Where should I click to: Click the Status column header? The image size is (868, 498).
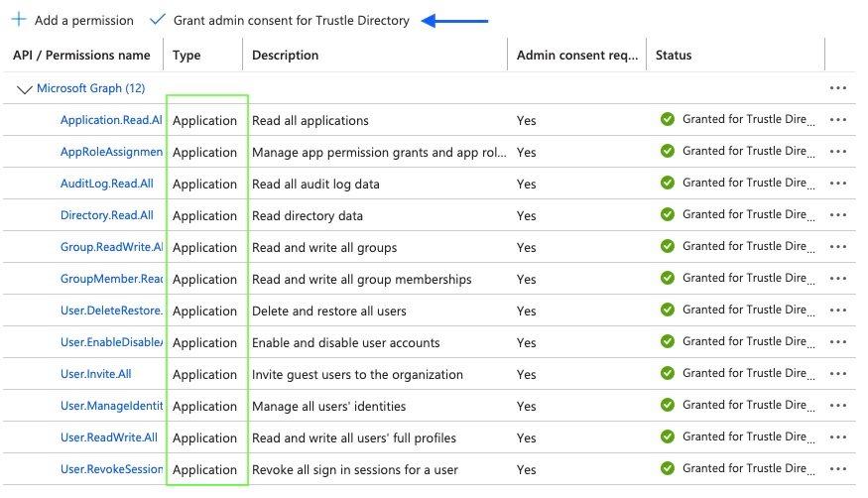tap(674, 55)
